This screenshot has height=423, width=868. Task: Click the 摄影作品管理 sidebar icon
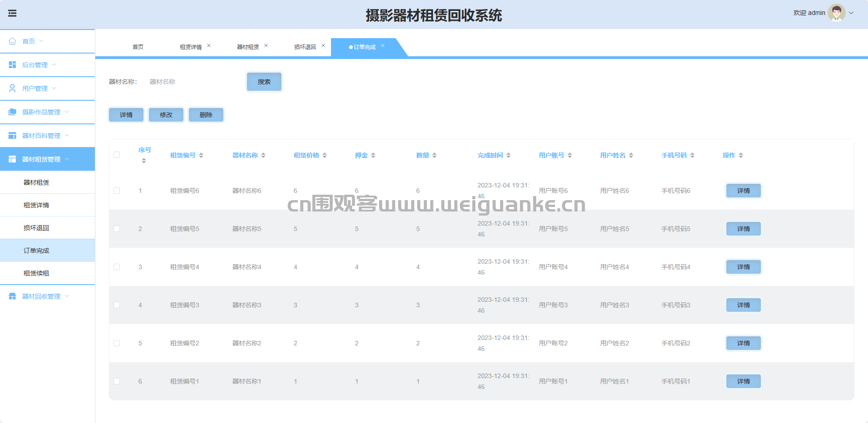tap(12, 112)
